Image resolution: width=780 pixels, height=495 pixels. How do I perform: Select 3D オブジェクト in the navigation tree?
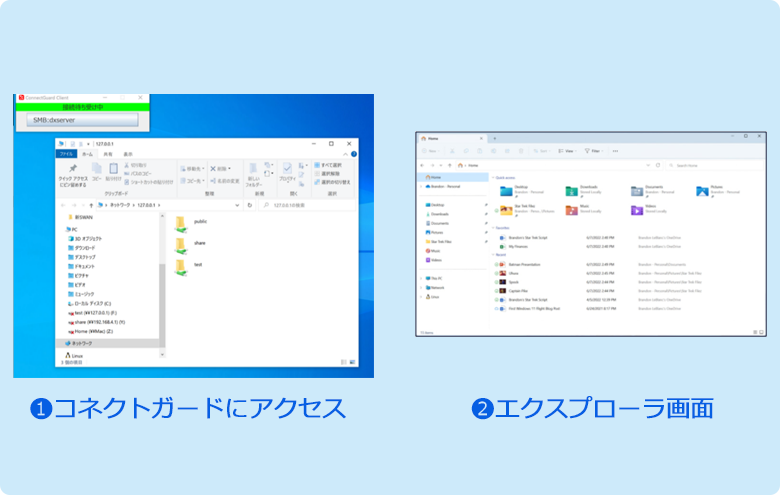(x=85, y=239)
